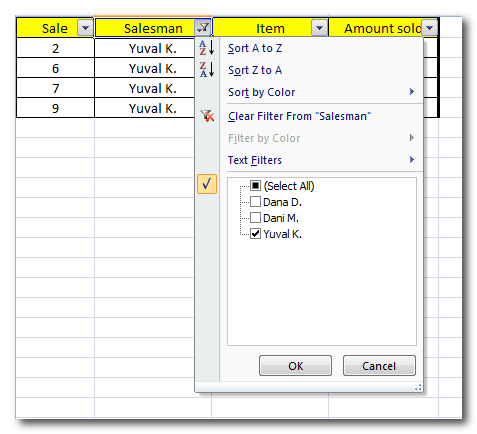
Task: Click the filter menu's corner resize grip
Action: pyautogui.click(x=418, y=387)
